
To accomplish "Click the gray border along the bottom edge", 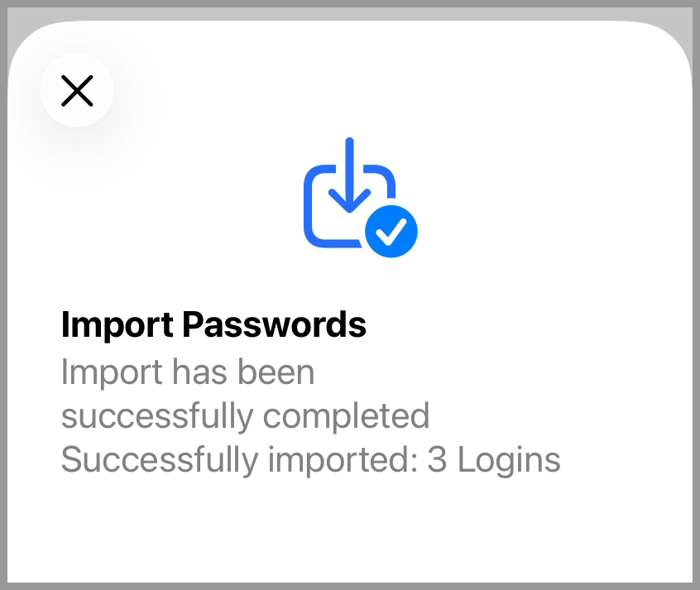I will click(350, 586).
